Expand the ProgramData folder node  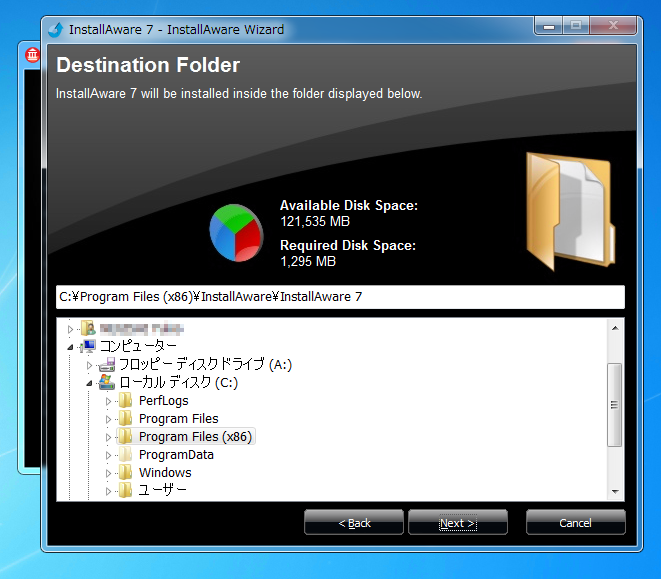tap(108, 455)
